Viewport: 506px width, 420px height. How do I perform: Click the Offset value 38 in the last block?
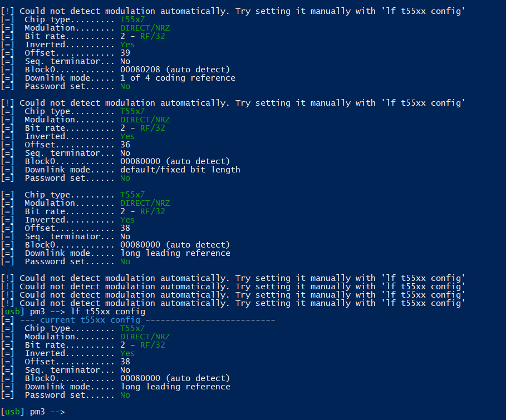pyautogui.click(x=125, y=362)
